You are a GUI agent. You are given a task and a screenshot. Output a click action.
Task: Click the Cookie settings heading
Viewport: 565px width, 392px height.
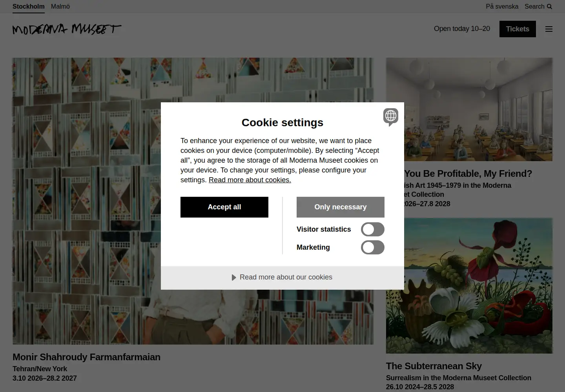[x=282, y=123]
